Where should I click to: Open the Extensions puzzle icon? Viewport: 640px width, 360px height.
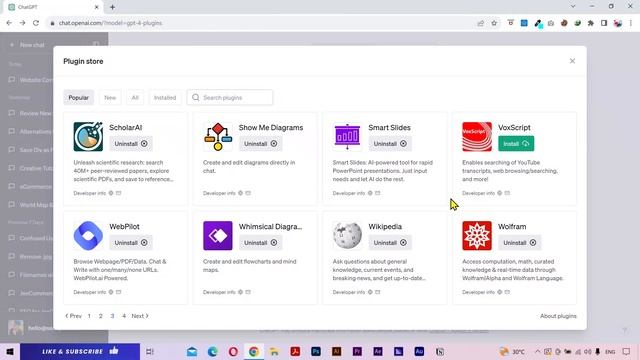tap(591, 23)
